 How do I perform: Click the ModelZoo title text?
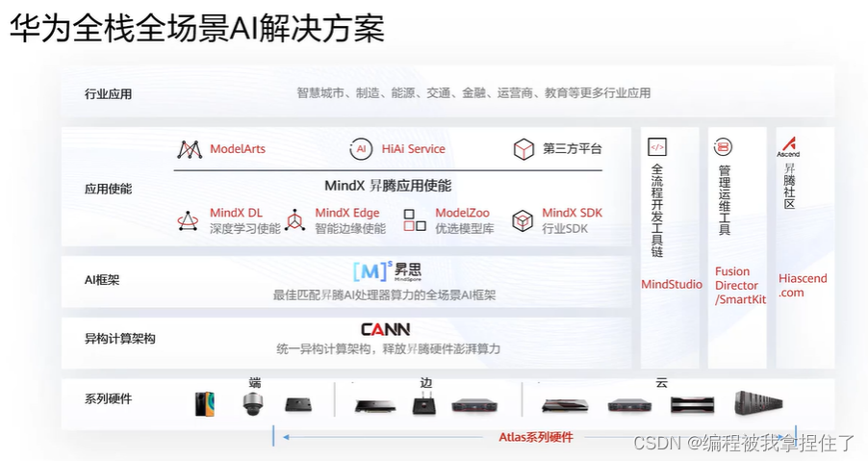coord(462,213)
